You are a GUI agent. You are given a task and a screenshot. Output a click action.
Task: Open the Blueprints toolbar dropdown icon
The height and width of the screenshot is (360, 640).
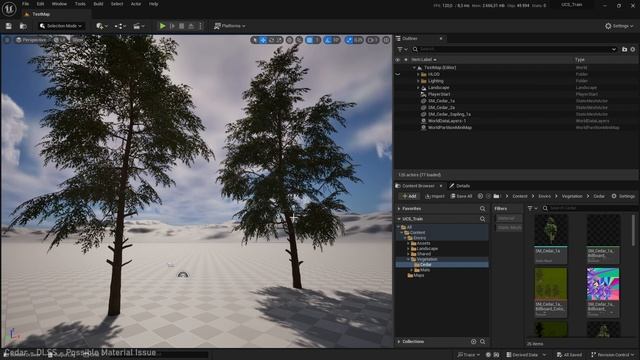click(x=120, y=26)
